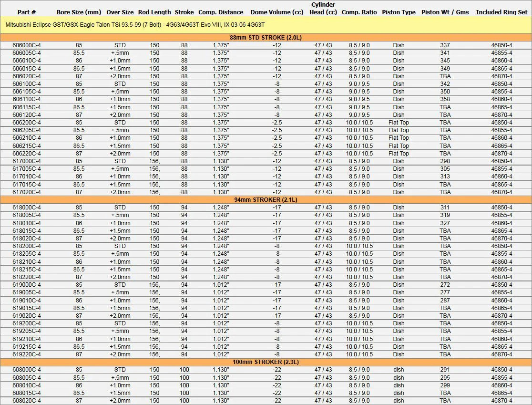This screenshot has width=532, height=405.
Task: Select the "Rod Length" column header
Action: [x=154, y=12]
